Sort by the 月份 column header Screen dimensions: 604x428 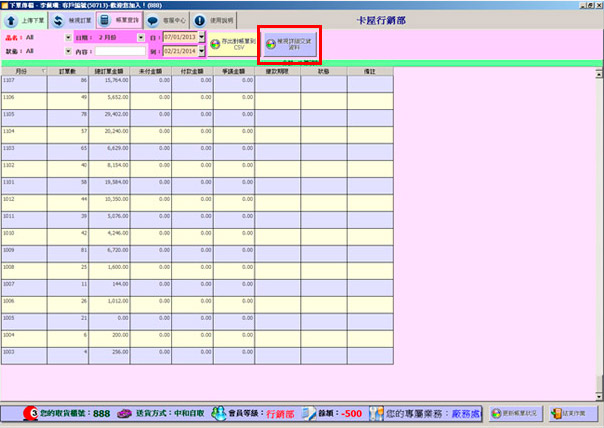coord(21,71)
